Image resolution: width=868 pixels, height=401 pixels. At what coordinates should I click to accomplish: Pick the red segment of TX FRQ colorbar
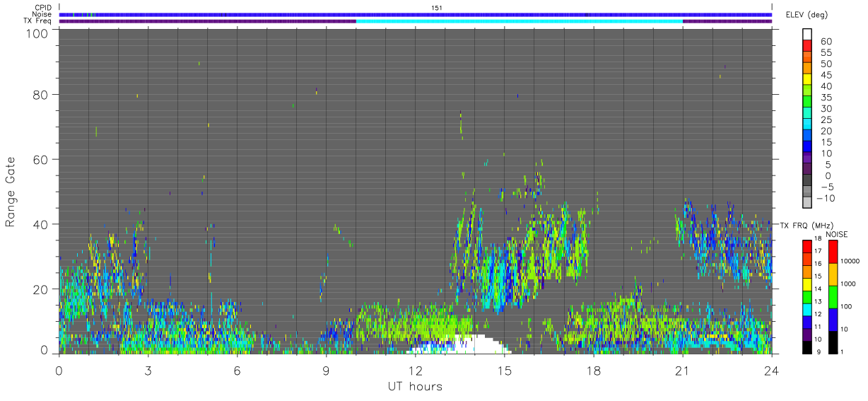tap(807, 246)
